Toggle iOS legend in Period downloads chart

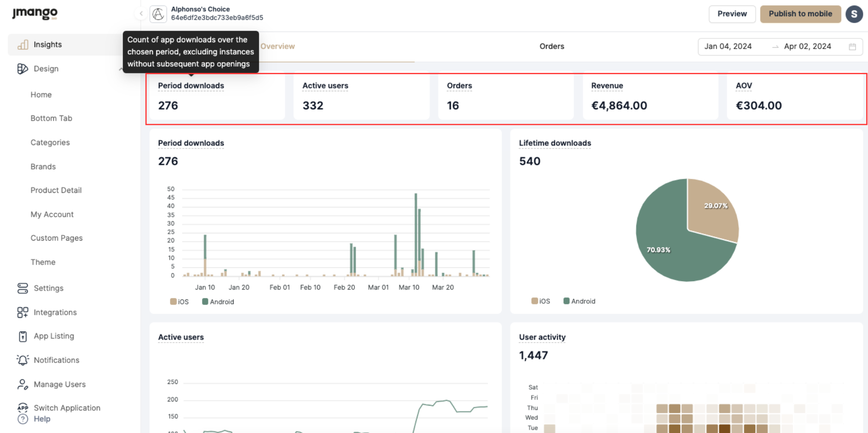coord(179,302)
